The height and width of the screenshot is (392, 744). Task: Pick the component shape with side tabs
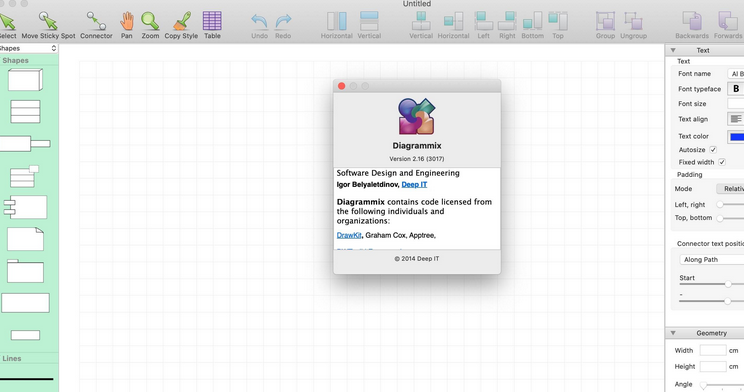[x=25, y=207]
